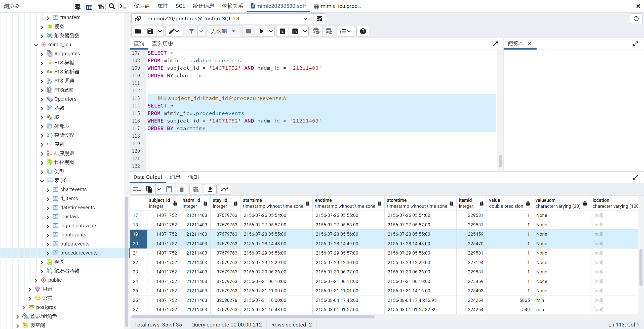This screenshot has height=329, width=644.
Task: Click the Delete row trash icon
Action: pyautogui.click(x=182, y=189)
